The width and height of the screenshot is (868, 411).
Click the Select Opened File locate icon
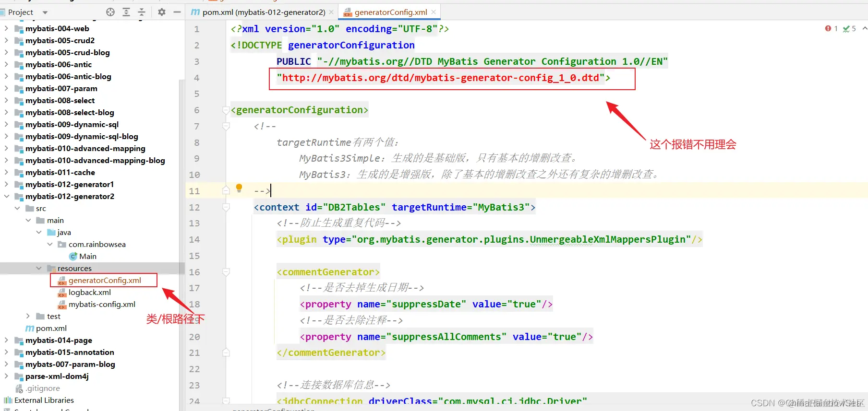pyautogui.click(x=110, y=12)
